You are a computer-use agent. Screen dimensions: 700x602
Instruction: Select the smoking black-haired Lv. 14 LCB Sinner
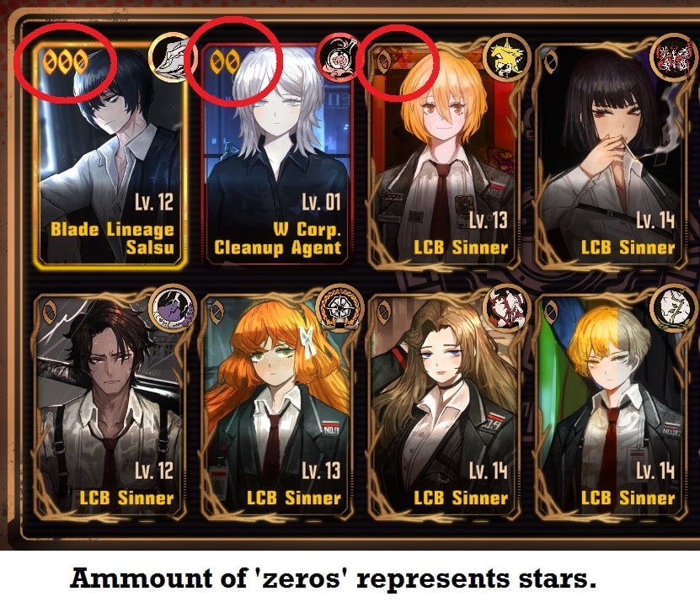pyautogui.click(x=610, y=157)
